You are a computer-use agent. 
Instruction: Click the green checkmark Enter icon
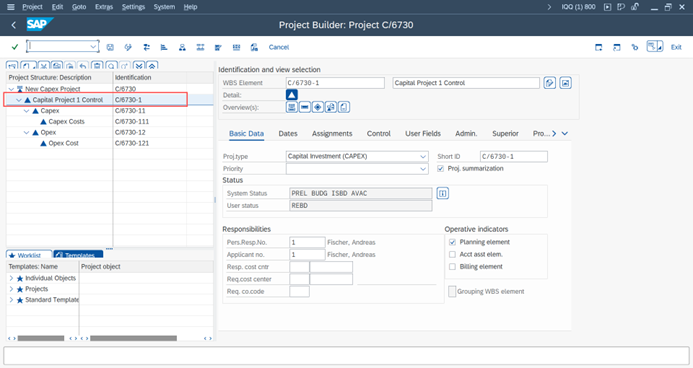click(x=15, y=47)
